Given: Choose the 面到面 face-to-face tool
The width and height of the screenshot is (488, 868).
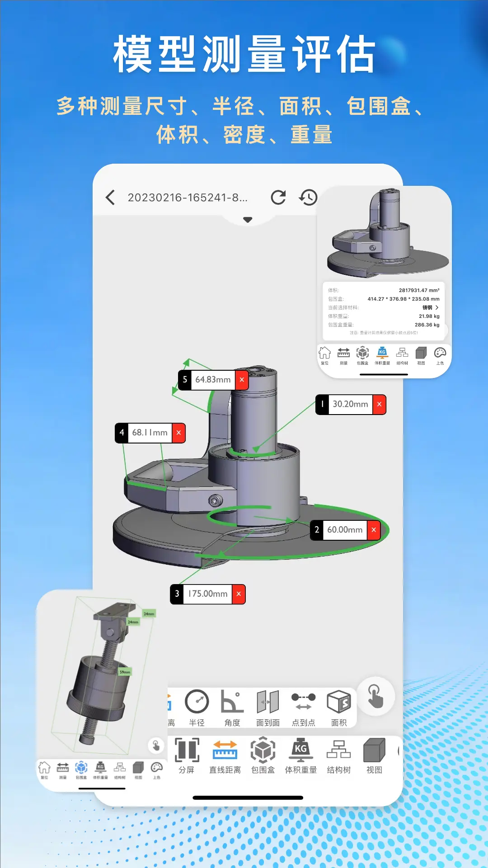Looking at the screenshot, I should [268, 708].
